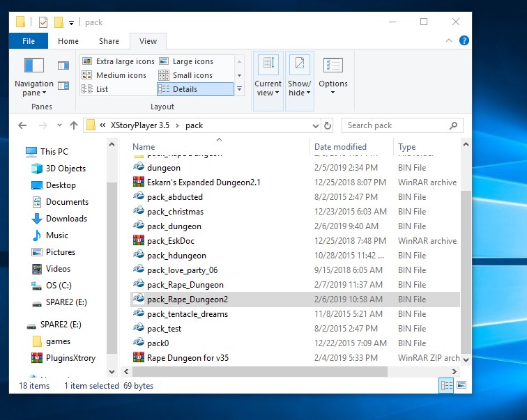Image resolution: width=527 pixels, height=420 pixels.
Task: Open Downloads in navigation pane
Action: (59, 219)
